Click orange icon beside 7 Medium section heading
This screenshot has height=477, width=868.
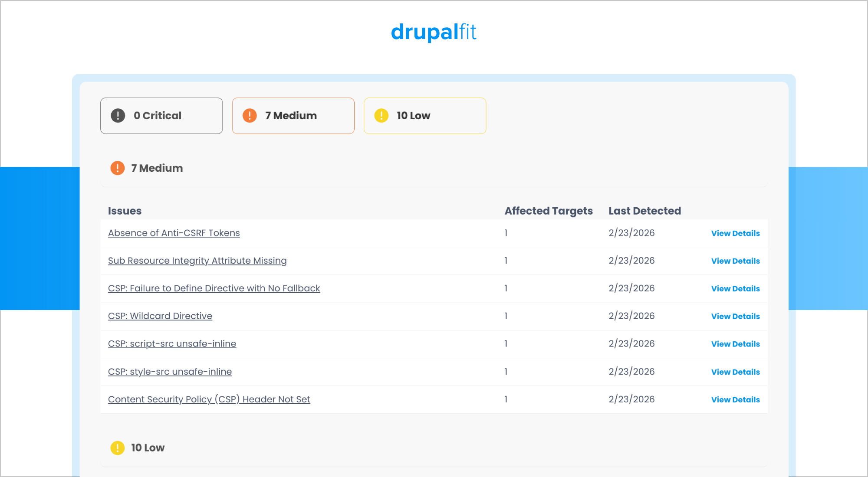[x=118, y=168]
